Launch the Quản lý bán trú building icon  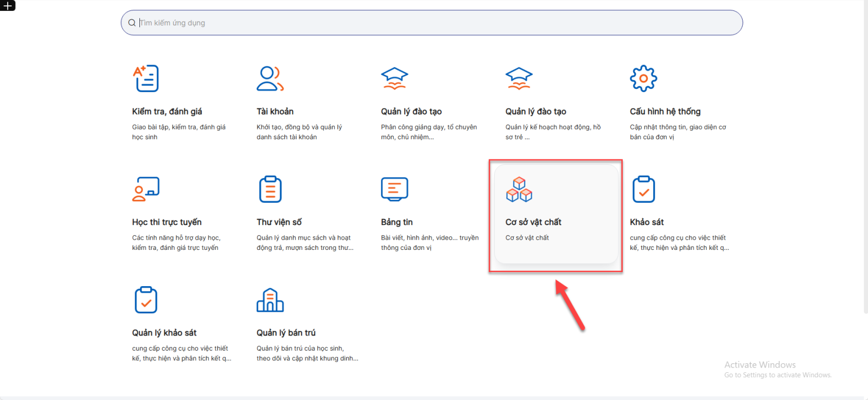[270, 300]
